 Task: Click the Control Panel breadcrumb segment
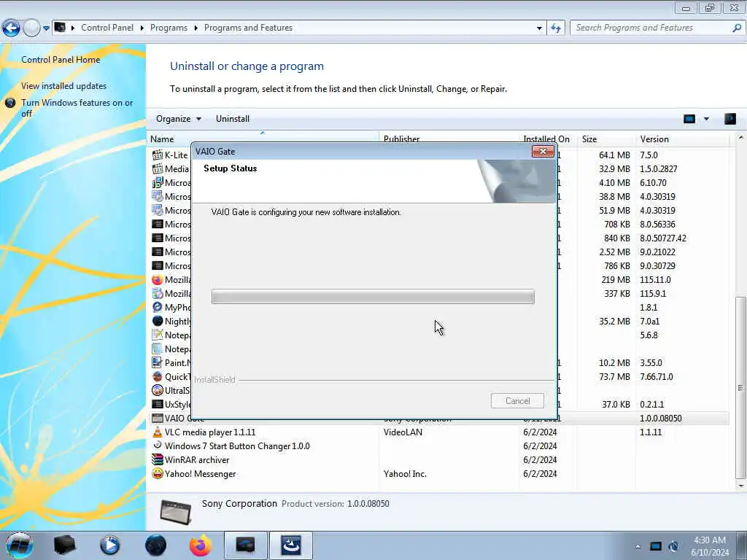coord(107,28)
